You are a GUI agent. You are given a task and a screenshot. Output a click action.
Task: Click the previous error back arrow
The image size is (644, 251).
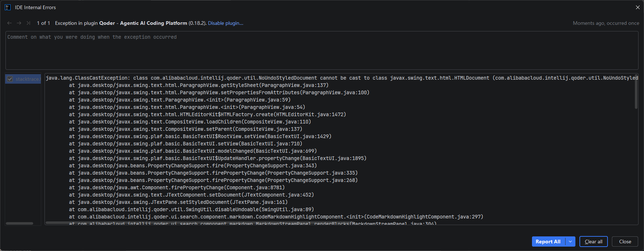9,23
